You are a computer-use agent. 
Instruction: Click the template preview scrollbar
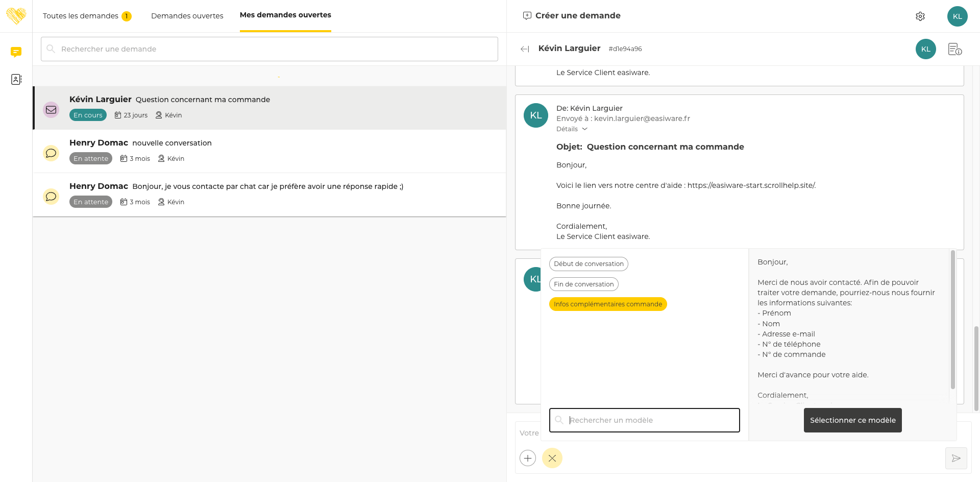[x=952, y=319]
